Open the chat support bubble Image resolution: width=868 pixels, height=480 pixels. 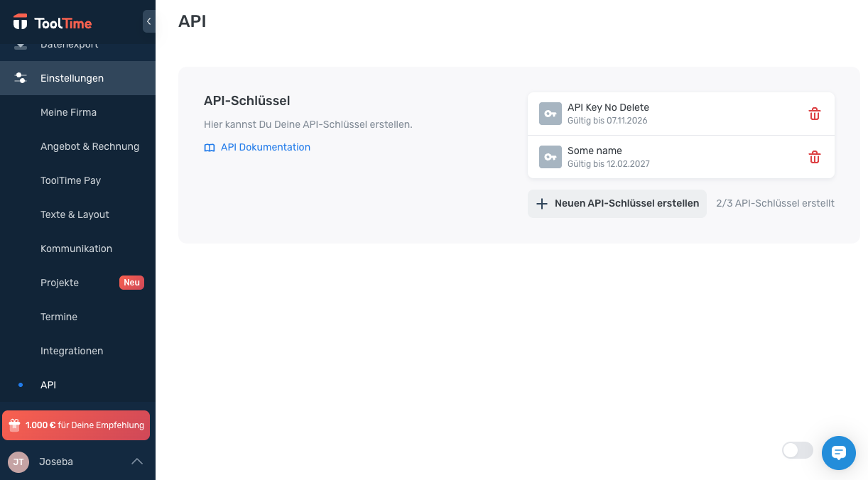tap(839, 453)
